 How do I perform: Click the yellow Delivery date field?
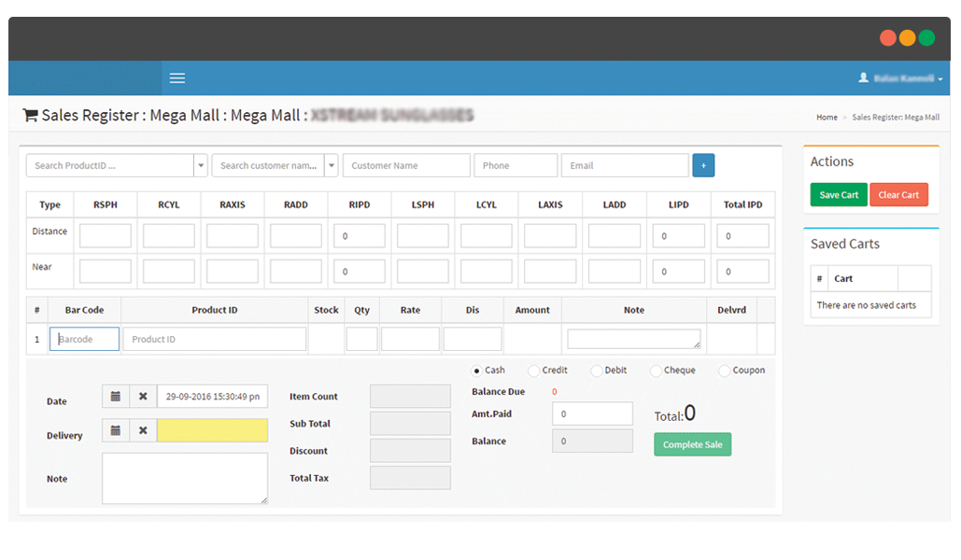[x=212, y=431]
